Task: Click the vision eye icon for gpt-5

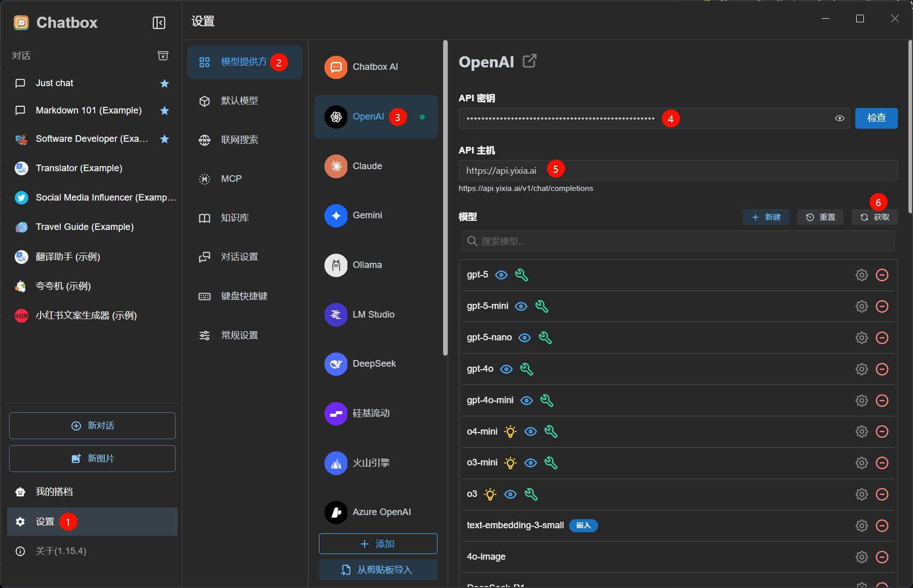Action: [x=501, y=275]
